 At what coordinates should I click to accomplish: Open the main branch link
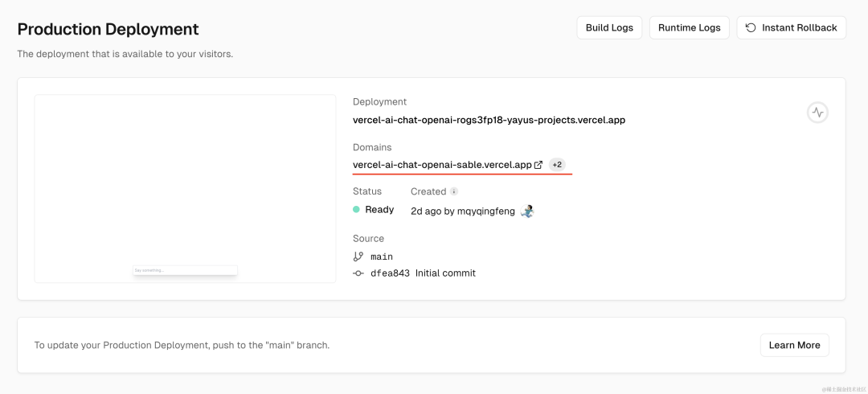point(382,257)
